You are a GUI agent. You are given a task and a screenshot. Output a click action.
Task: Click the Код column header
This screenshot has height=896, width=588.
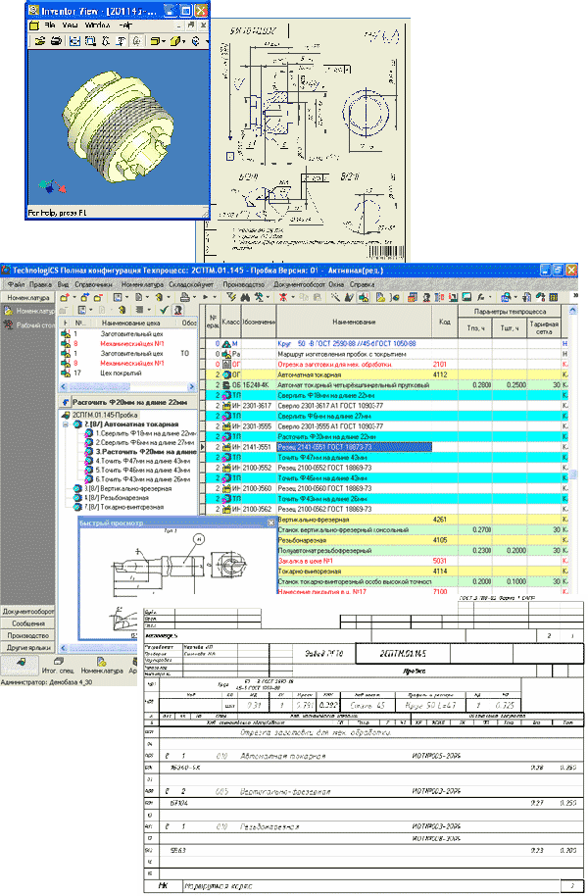coord(445,323)
